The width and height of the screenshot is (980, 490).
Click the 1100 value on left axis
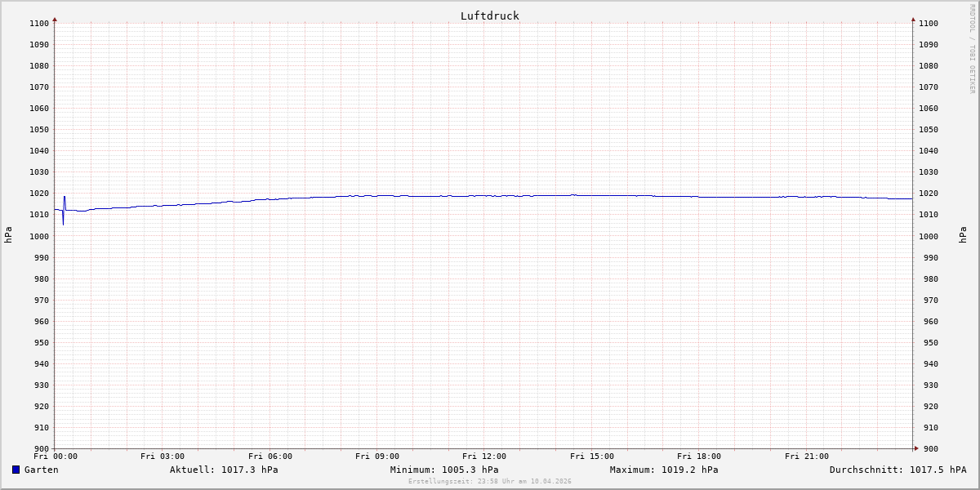point(39,23)
